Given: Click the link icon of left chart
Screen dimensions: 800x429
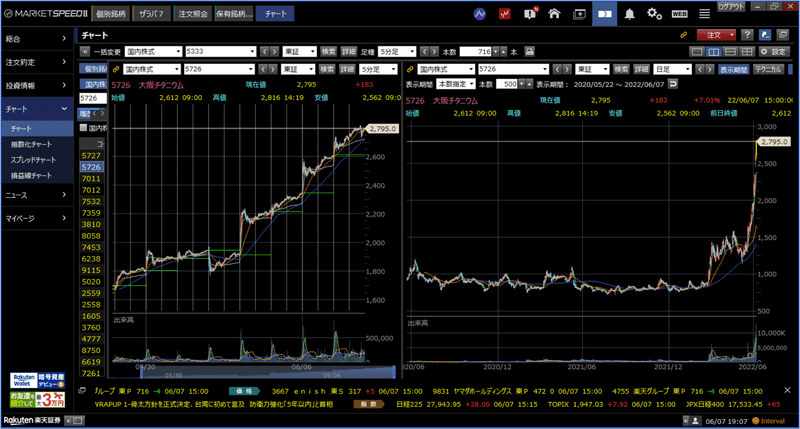Looking at the screenshot, I should click(x=116, y=69).
